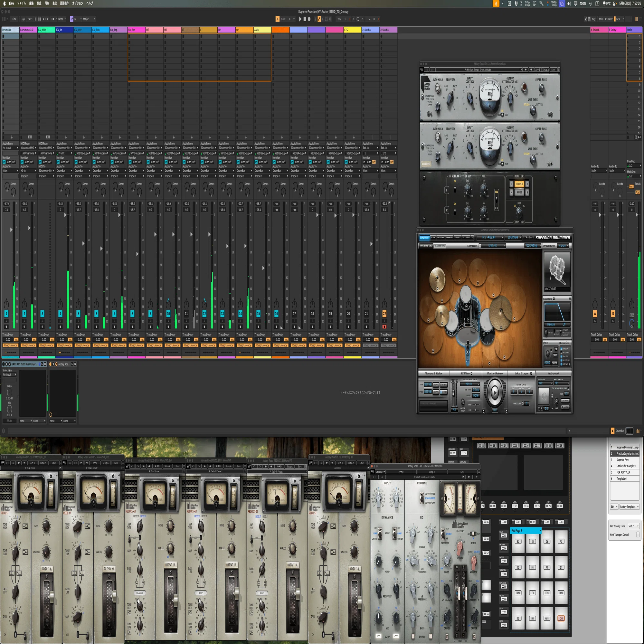This screenshot has height=644, width=644.
Task: Open the Tool Settings dropdown in Superior Drummer
Action: click(533, 246)
